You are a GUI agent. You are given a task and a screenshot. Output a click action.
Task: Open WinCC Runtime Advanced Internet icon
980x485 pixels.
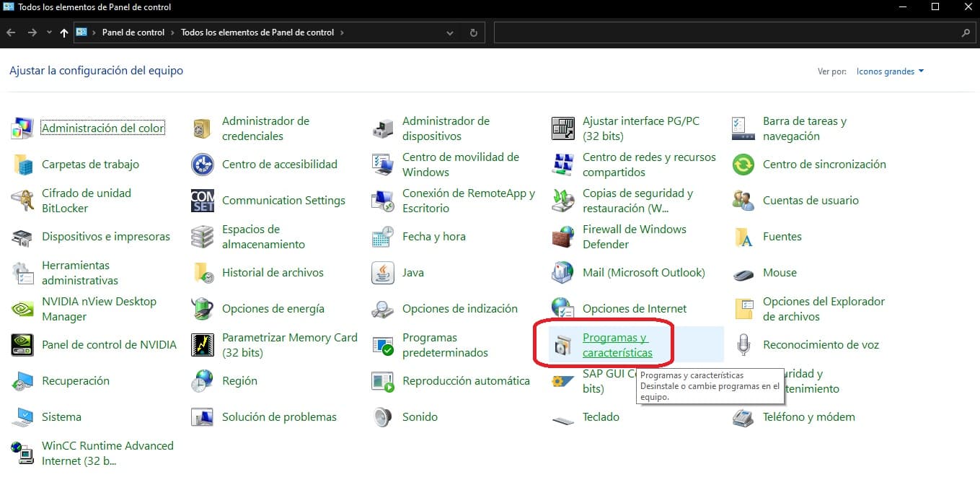tap(22, 453)
